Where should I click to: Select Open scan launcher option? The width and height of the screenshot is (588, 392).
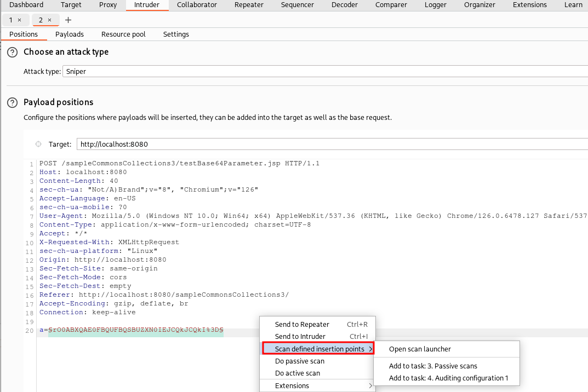[x=420, y=349]
